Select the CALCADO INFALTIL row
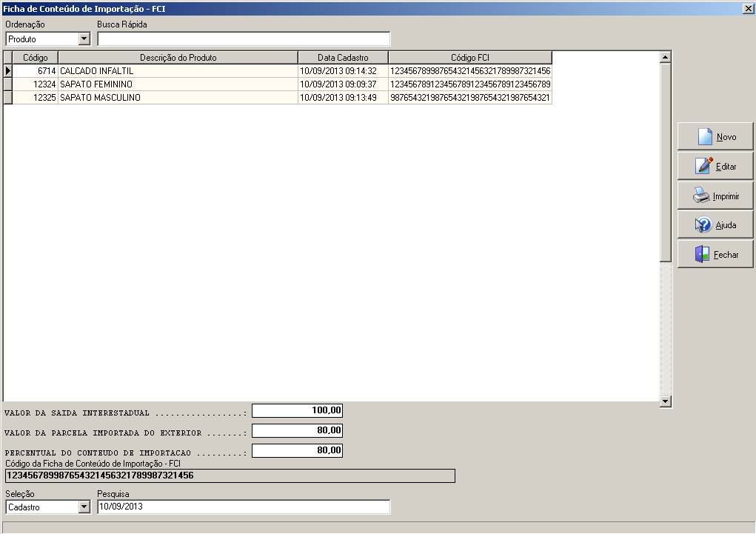The width and height of the screenshot is (756, 534). (x=278, y=71)
